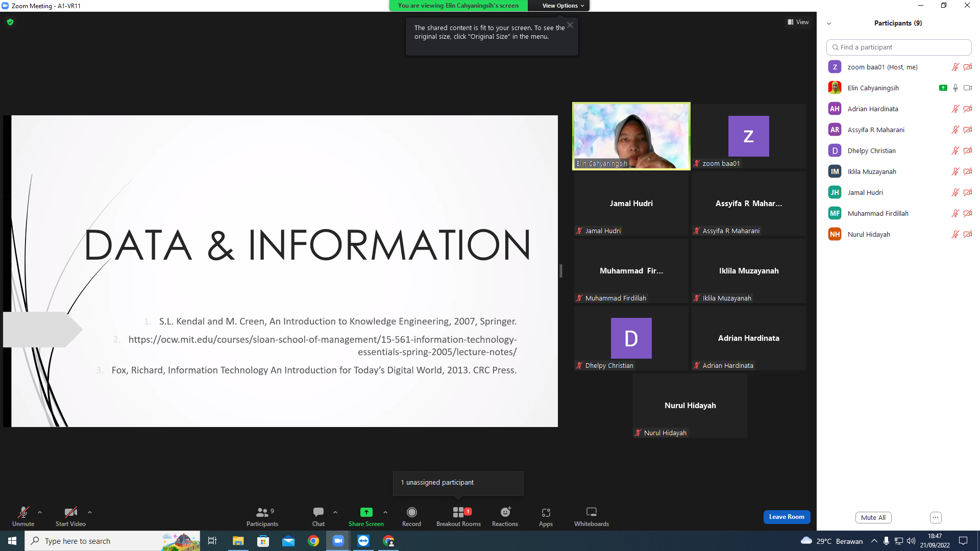Click Nurul Hidayah's video-off icon in list
The image size is (980, 551).
(968, 234)
